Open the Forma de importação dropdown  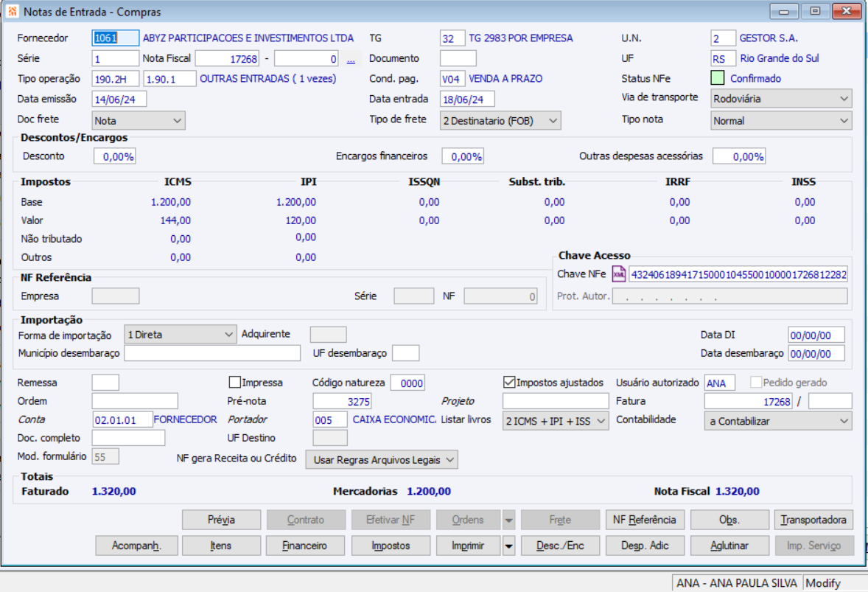click(x=181, y=335)
